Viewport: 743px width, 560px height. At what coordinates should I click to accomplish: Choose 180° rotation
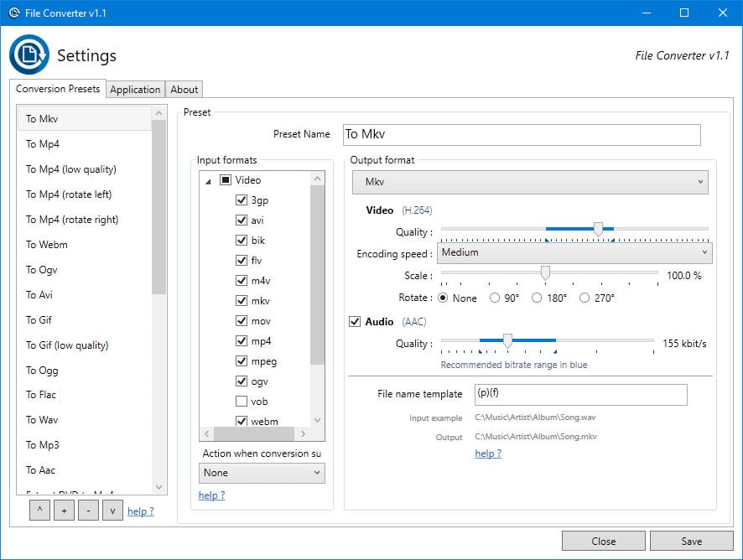(x=537, y=298)
